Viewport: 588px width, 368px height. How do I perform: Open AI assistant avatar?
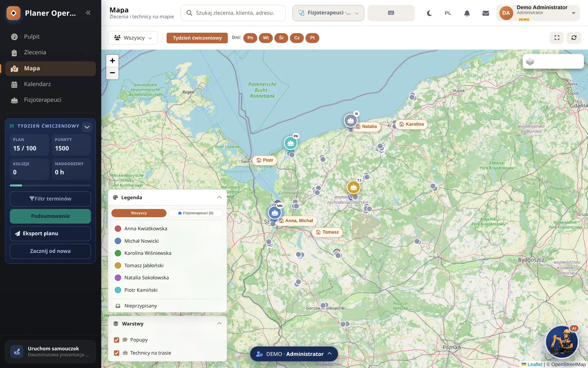562,342
